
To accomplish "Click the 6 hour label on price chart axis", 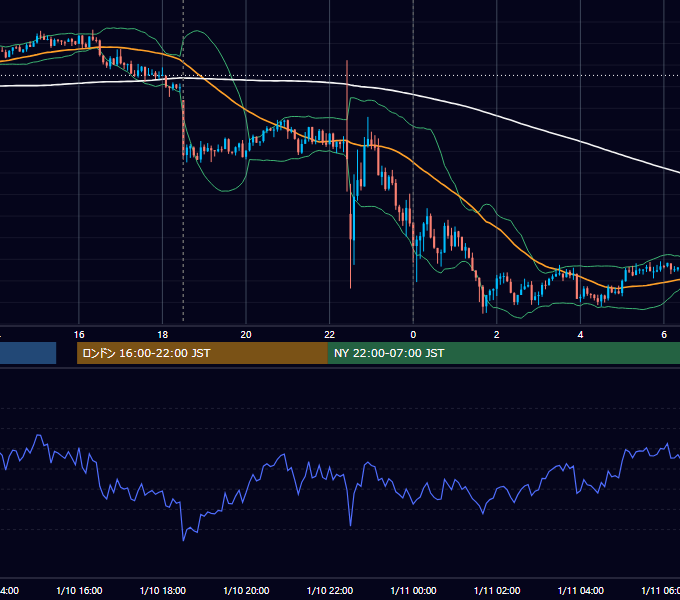I will click(664, 335).
